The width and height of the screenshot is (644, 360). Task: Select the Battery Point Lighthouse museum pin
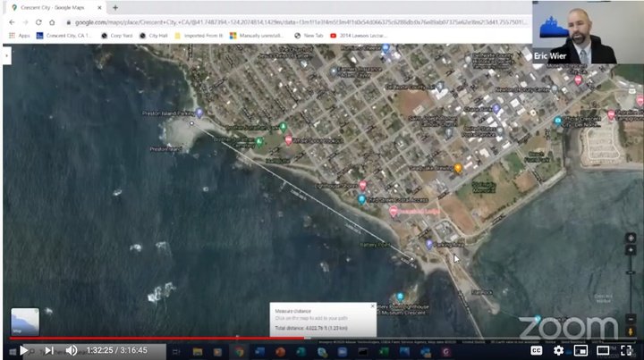(x=400, y=297)
